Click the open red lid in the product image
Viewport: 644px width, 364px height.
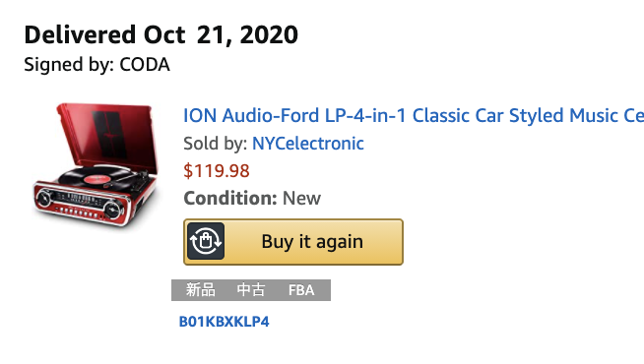click(x=107, y=137)
